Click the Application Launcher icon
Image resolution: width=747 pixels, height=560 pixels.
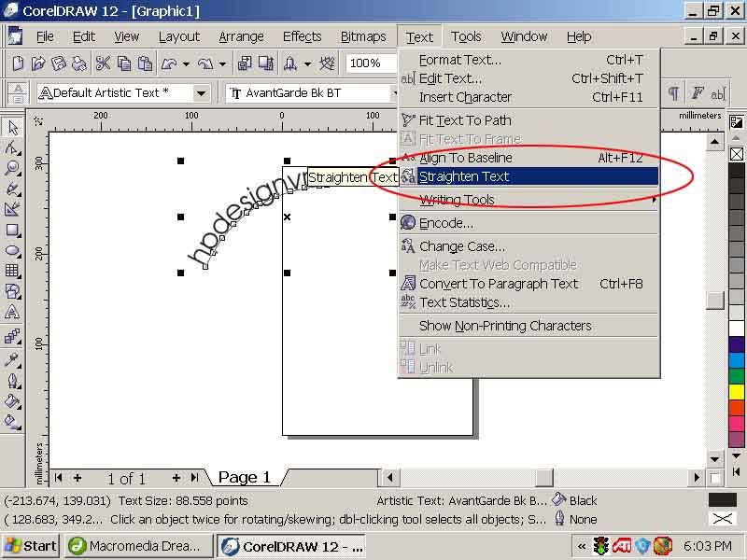pos(290,63)
